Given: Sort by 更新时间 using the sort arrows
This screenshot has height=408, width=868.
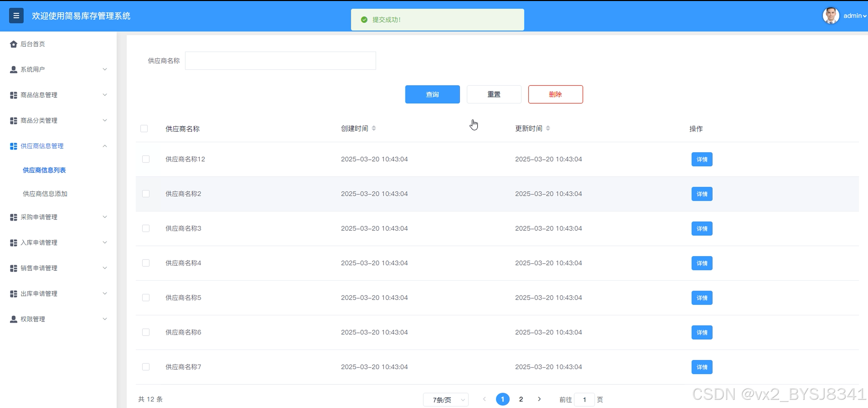Looking at the screenshot, I should [x=548, y=128].
